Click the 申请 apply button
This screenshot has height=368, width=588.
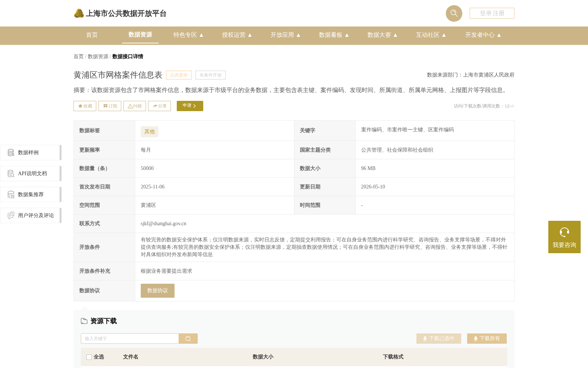pos(190,106)
